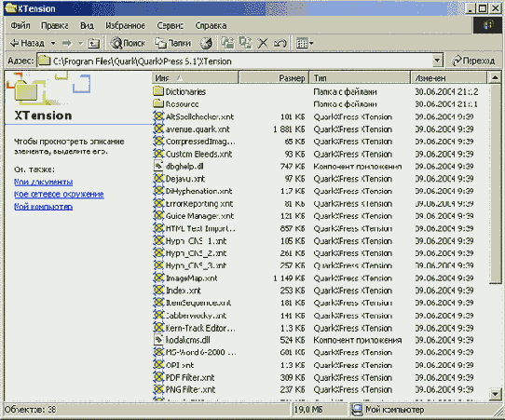Select the Custom Bleeds.xnt file icon

tap(158, 154)
